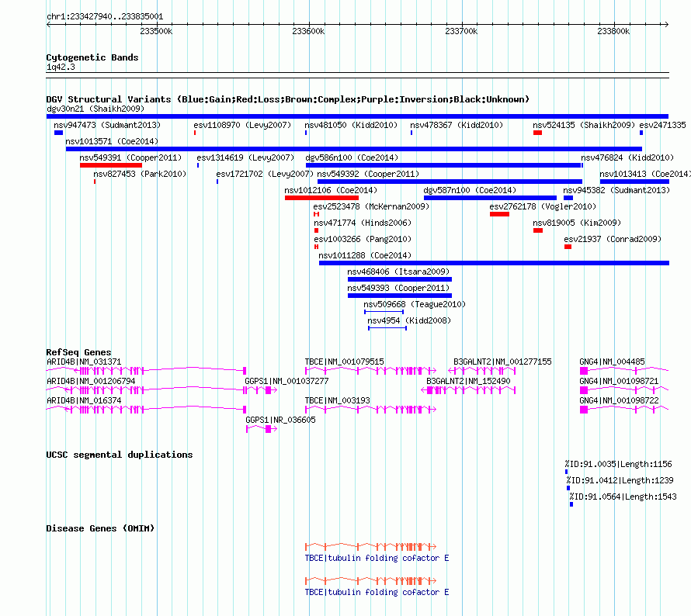Click the GNG4|NM_001098722 transcript label
The image size is (691, 616).
point(619,400)
